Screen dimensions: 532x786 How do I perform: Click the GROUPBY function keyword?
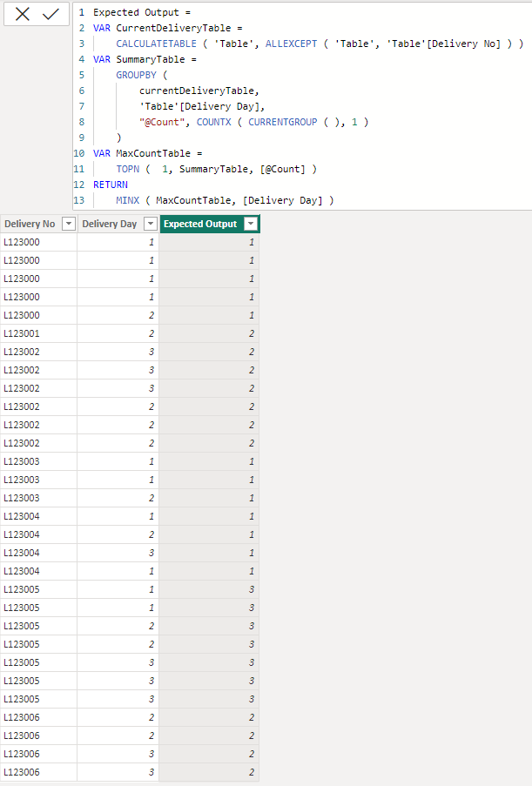click(x=136, y=75)
